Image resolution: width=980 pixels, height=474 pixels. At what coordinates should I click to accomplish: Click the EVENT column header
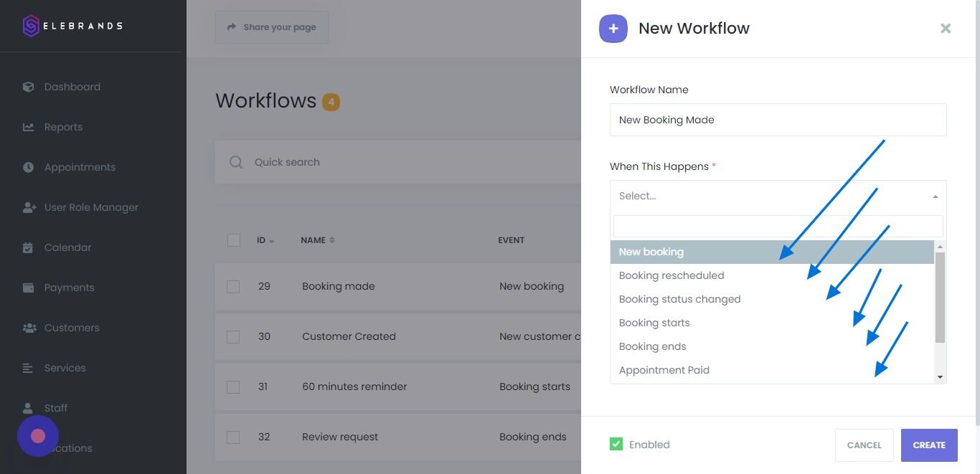point(511,240)
